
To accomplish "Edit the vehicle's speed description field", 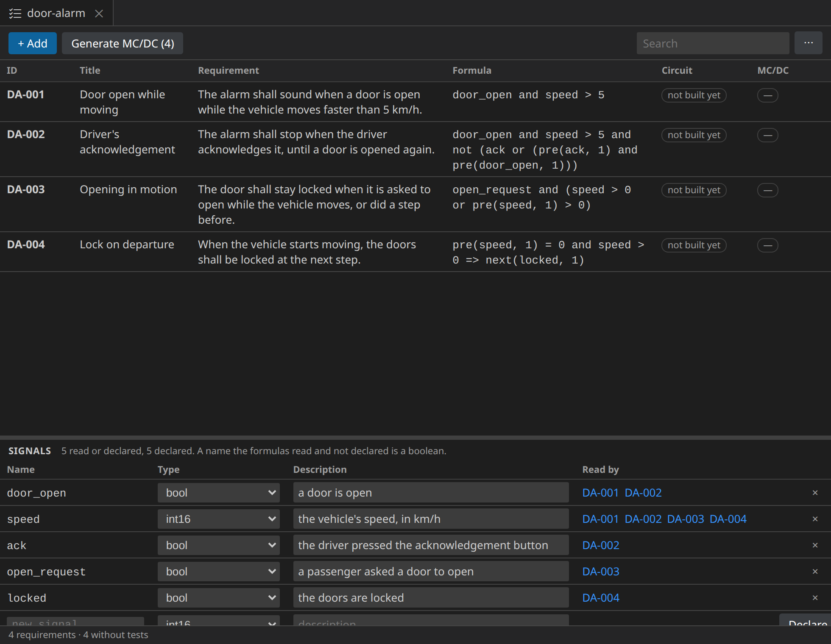I will point(431,519).
